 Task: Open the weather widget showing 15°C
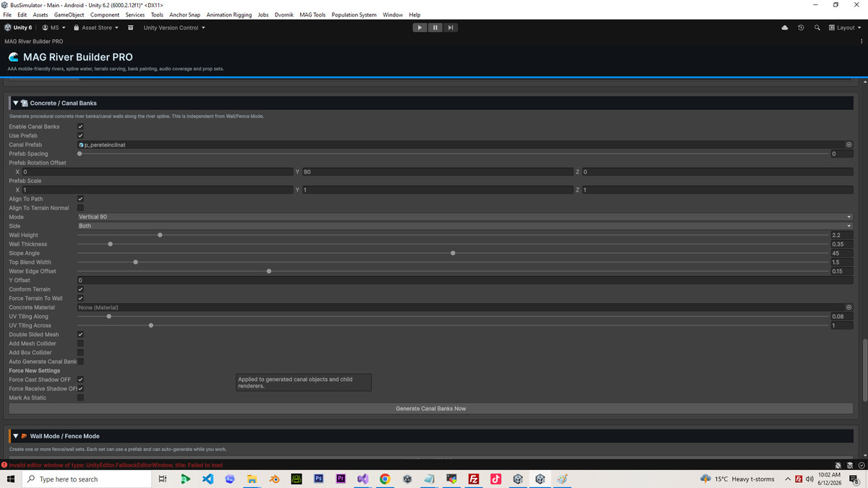(x=738, y=479)
